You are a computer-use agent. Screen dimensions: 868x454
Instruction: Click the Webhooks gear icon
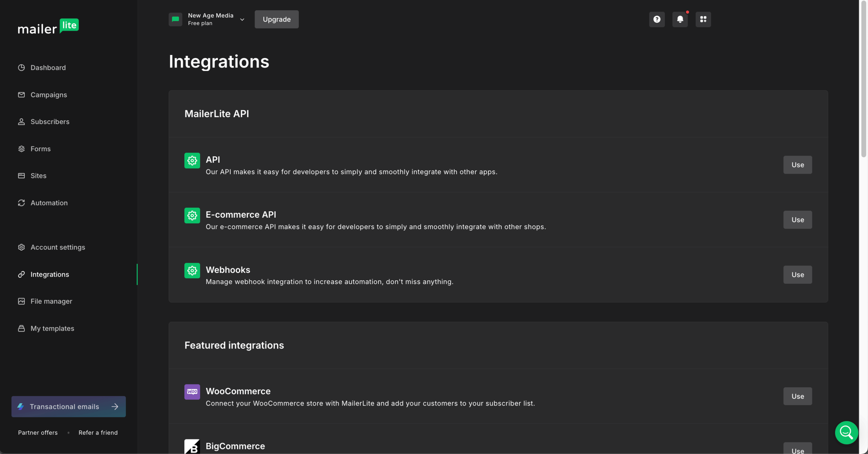click(192, 270)
